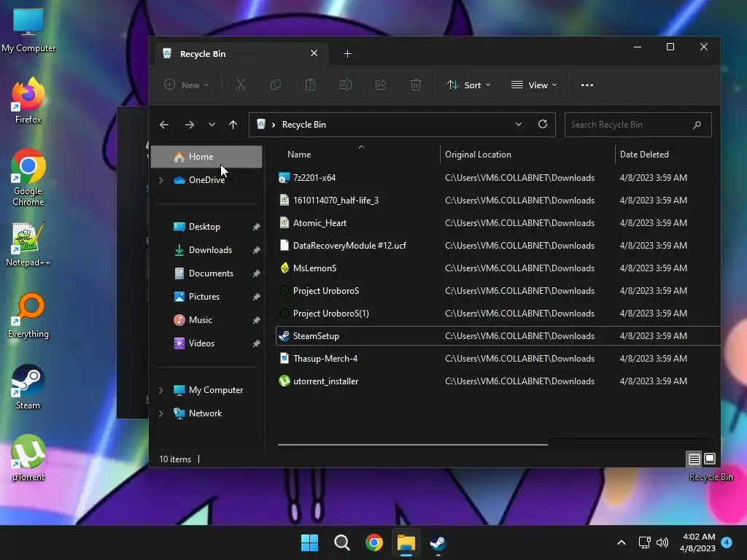Select the MsLemonS file icon

284,268
